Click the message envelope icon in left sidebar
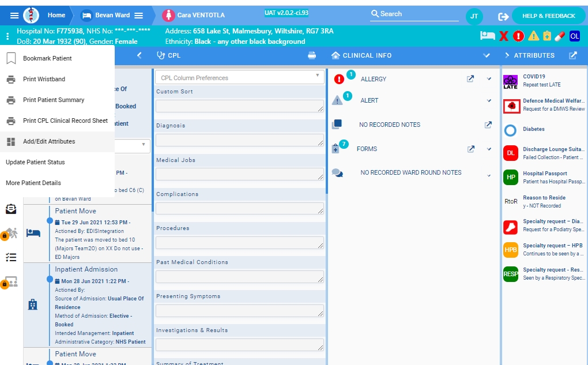This screenshot has width=588, height=365. coord(11,209)
